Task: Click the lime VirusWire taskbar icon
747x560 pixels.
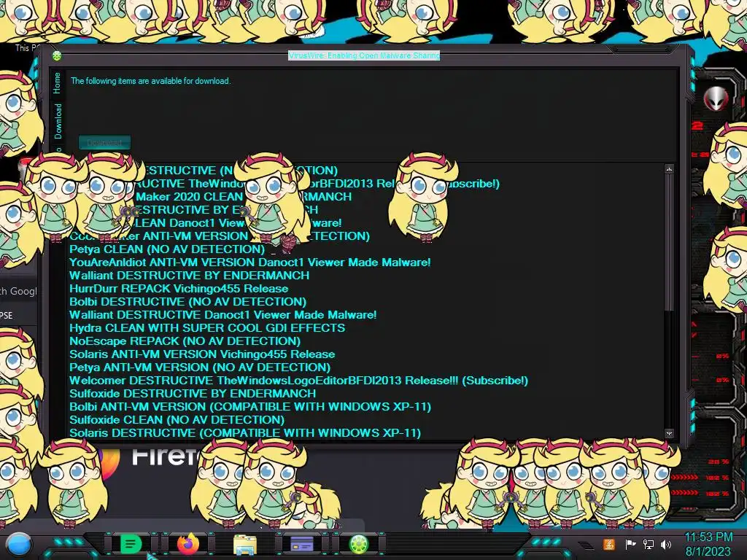Action: 359,544
